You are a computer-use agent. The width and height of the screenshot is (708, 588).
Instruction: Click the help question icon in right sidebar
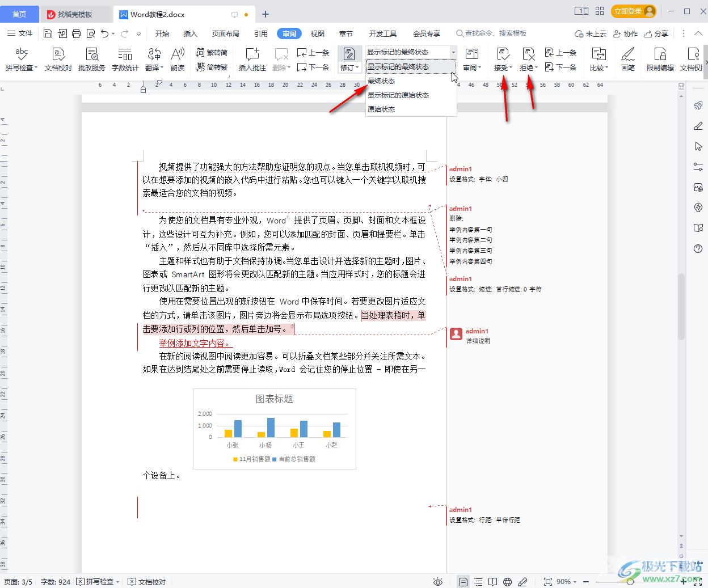click(698, 248)
